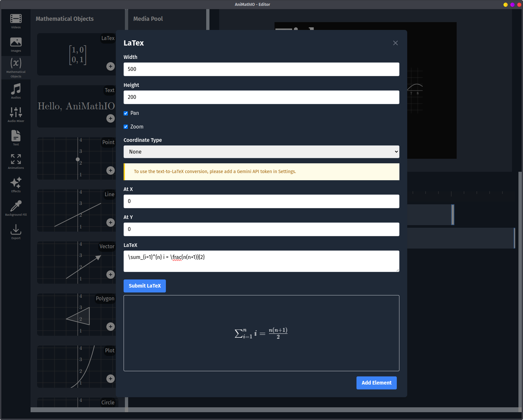Image resolution: width=523 pixels, height=420 pixels.
Task: Open the Images sidebar panel
Action: click(16, 45)
